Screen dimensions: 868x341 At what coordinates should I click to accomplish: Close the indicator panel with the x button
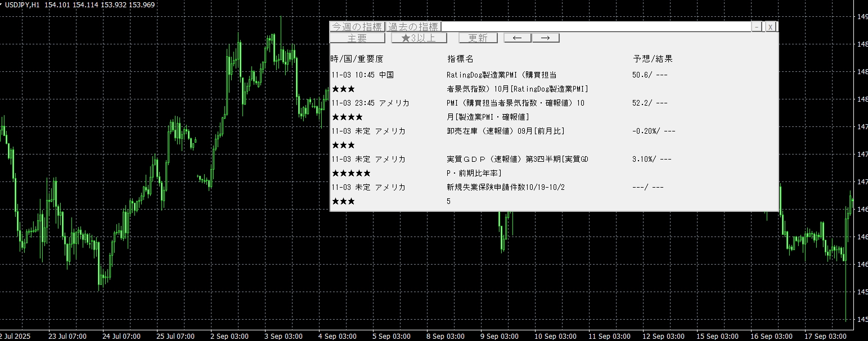[771, 26]
